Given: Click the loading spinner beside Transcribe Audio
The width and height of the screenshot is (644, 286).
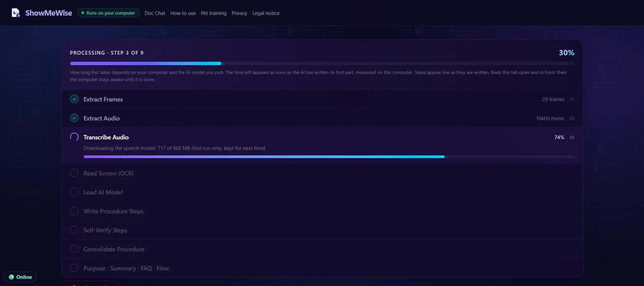Looking at the screenshot, I should click(x=74, y=137).
